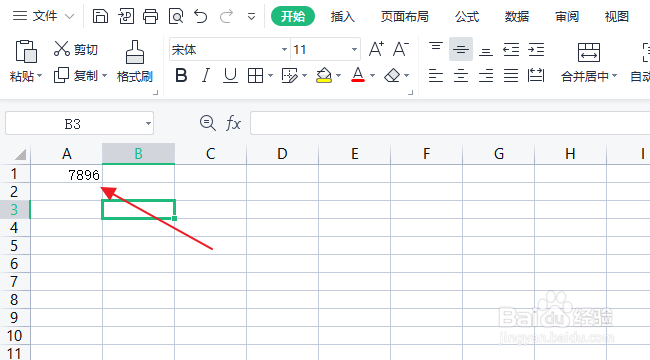The width and height of the screenshot is (650, 360).
Task: Select cell A1 containing 7896
Action: [66, 175]
